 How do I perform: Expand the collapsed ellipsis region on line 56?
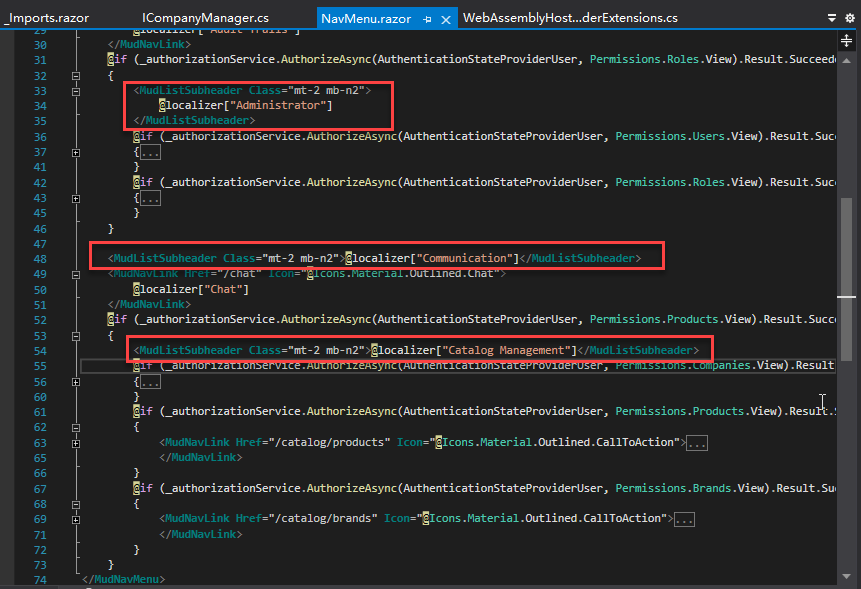pyautogui.click(x=148, y=380)
